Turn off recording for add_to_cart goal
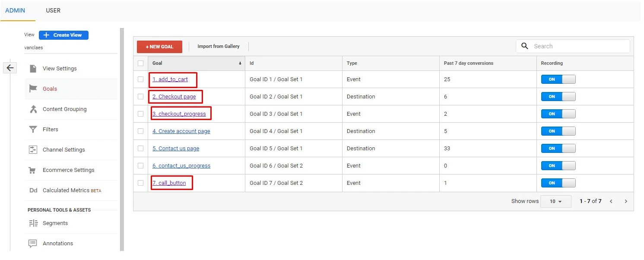This screenshot has width=644, height=260. pyautogui.click(x=558, y=79)
